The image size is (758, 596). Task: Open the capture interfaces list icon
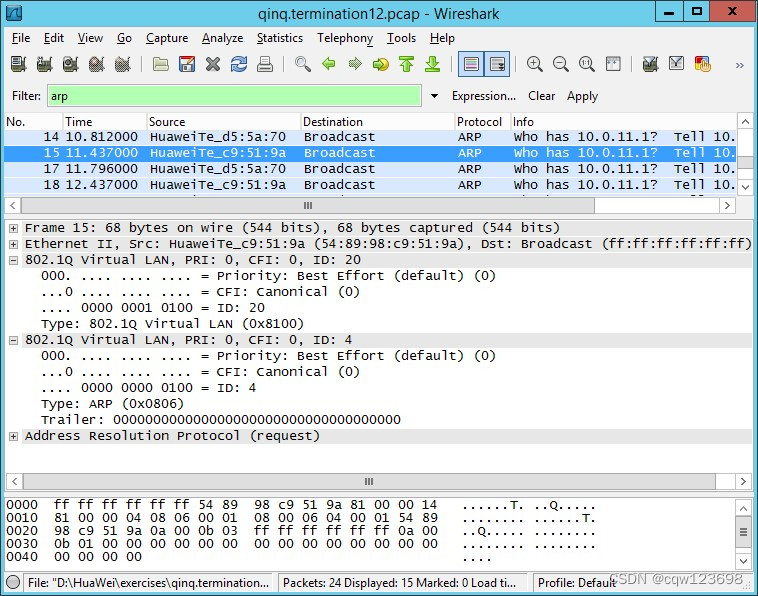point(18,64)
